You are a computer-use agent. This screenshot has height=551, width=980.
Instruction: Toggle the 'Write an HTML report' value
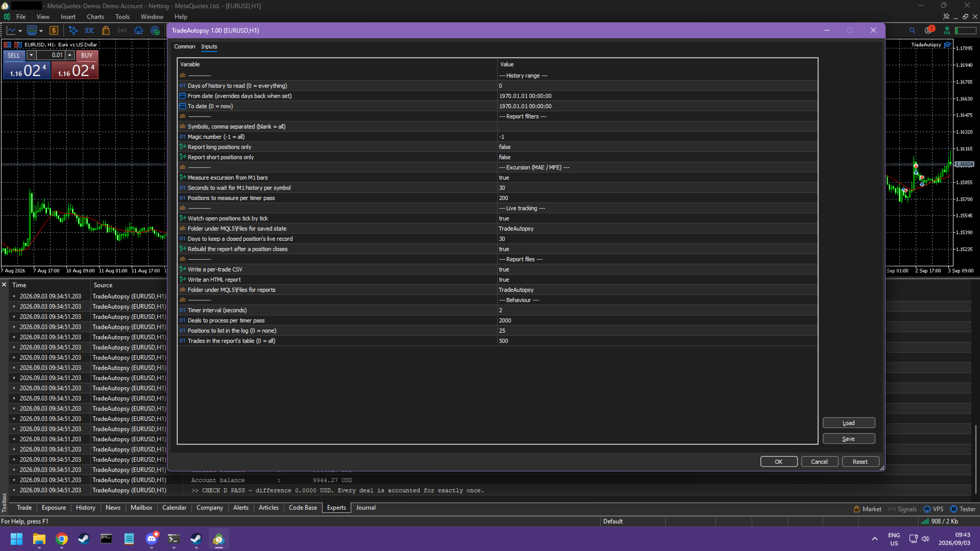pos(657,280)
